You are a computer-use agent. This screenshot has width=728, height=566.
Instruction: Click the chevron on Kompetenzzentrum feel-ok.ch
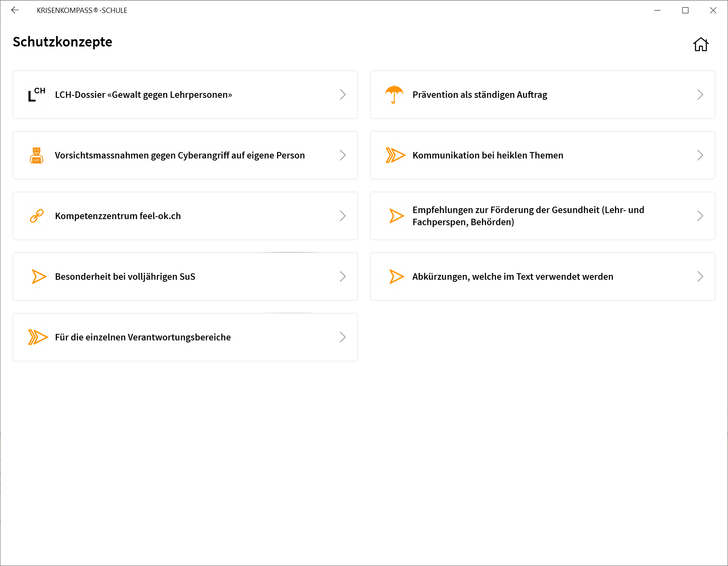(343, 216)
